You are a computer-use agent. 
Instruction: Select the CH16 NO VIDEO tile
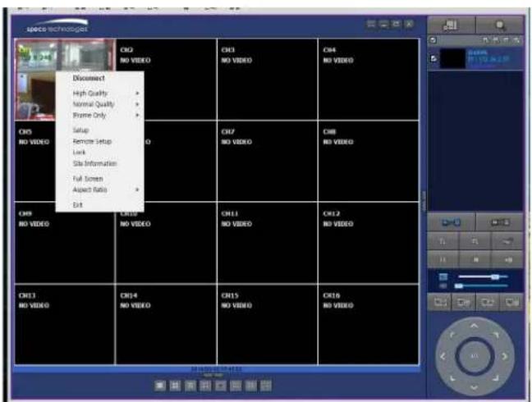coord(368,324)
